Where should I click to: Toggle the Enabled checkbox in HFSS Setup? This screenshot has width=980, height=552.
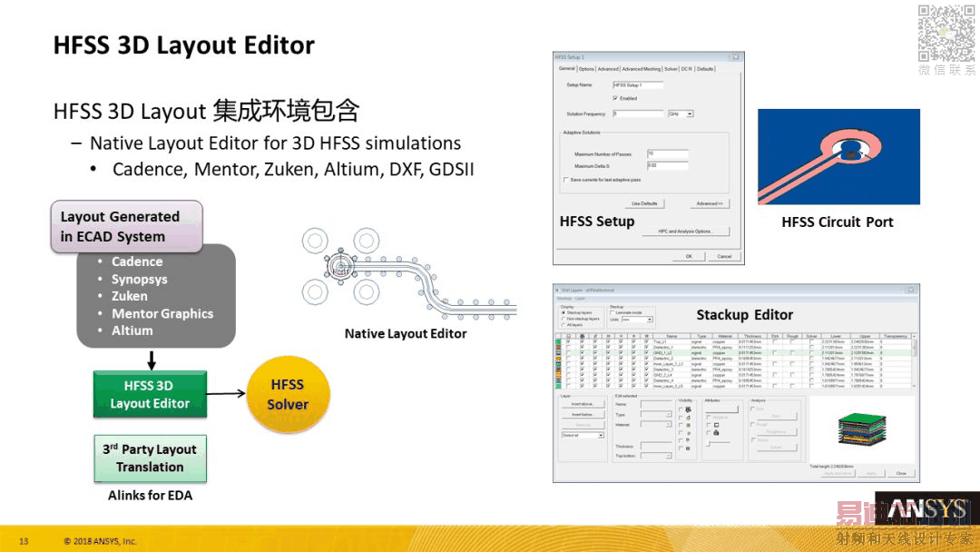[x=615, y=98]
